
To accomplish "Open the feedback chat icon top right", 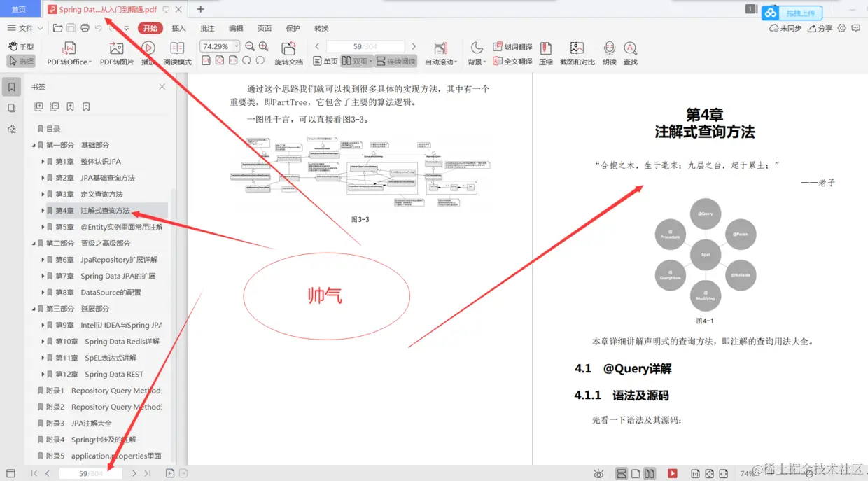I will [856, 28].
